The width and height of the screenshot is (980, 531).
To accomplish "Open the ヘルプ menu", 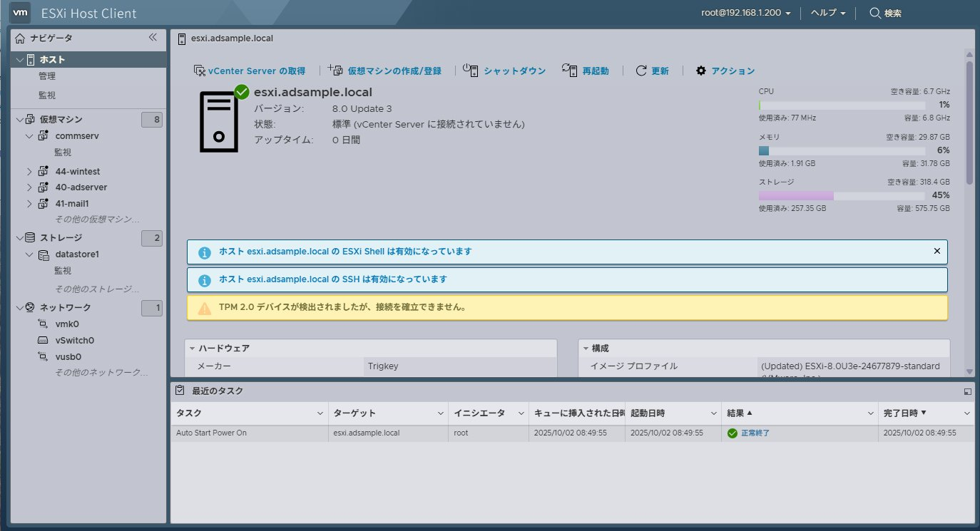I will (827, 14).
